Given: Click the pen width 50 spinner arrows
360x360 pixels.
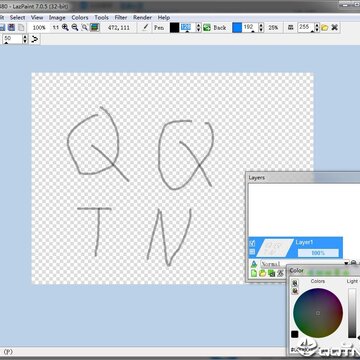Looking at the screenshot, I should 25,39.
